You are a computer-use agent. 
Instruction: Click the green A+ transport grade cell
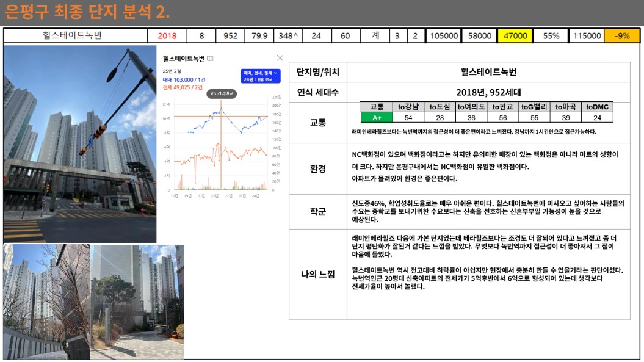tap(377, 118)
